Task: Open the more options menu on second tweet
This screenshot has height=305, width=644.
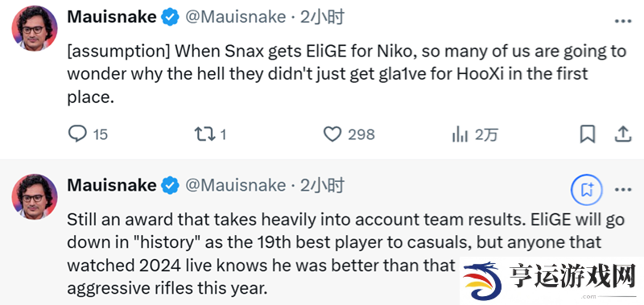Action: (x=622, y=190)
